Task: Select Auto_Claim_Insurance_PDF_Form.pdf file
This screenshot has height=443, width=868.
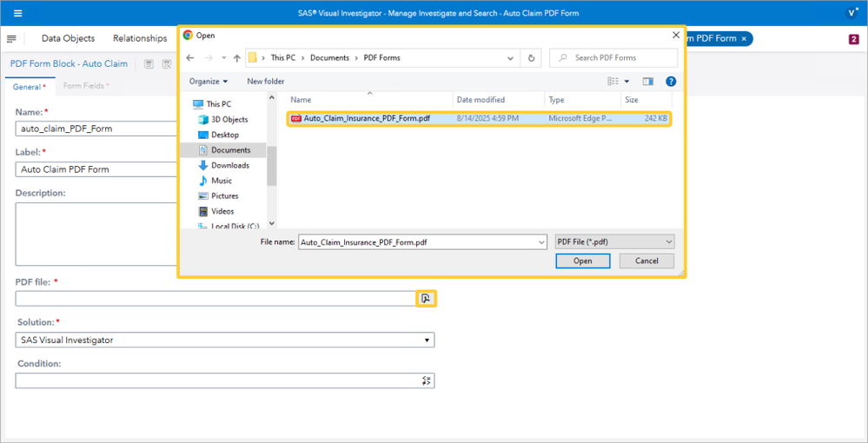Action: (480, 118)
